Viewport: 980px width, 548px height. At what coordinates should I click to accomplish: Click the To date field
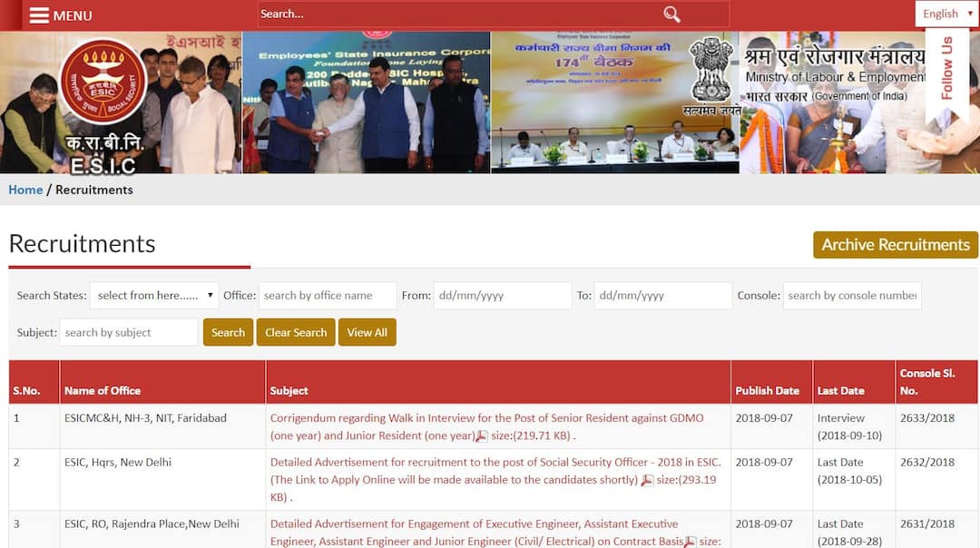(663, 296)
